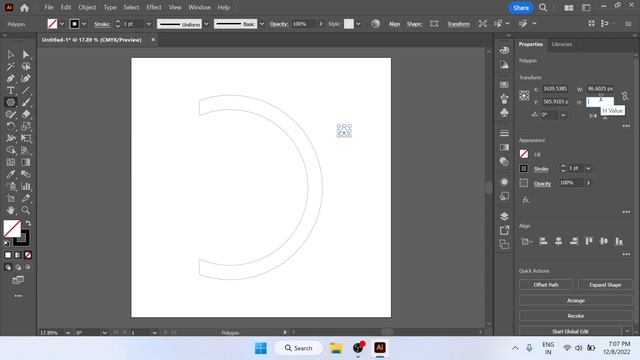This screenshot has height=360, width=640.
Task: Toggle reference point locator in Transform
Action: pos(524,96)
